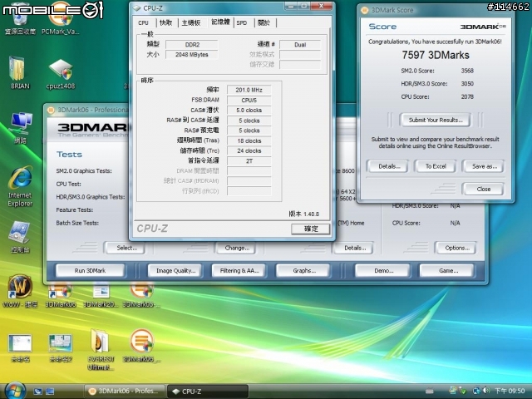Screen dimensions: 532x399
Task: Click the 2048 MBytes size field
Action: 192,55
